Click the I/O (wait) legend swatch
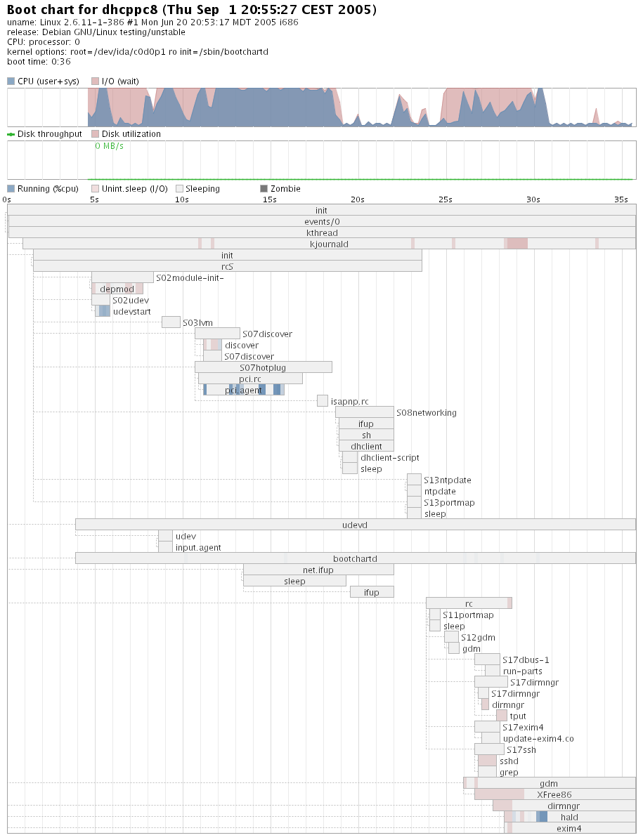643x840 pixels. click(95, 81)
